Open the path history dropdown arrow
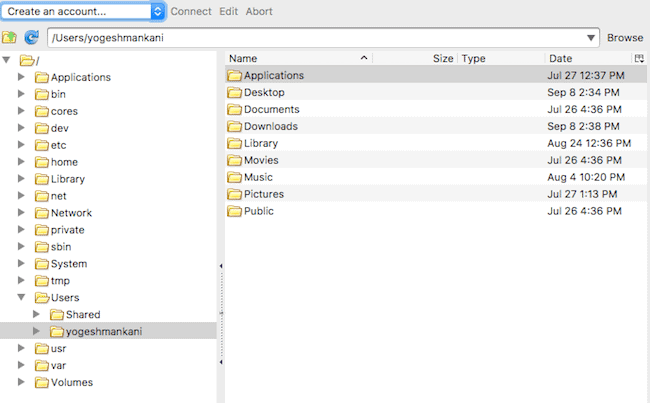 (x=591, y=38)
